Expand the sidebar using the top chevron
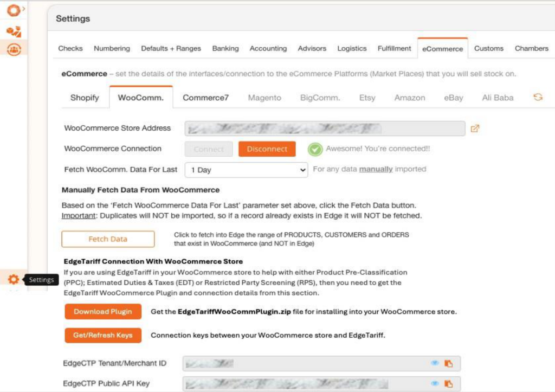Image resolution: width=555 pixels, height=392 pixels. coord(23,9)
